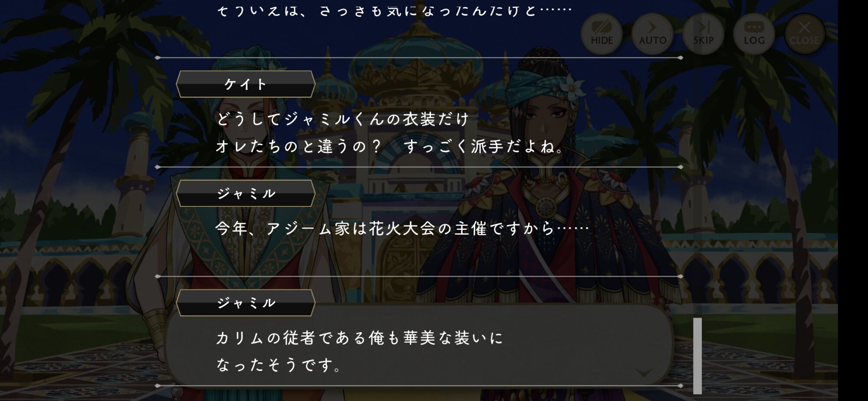Click Kate's line about ジャミルくんの衣装
This screenshot has height=401, width=868.
(343, 119)
